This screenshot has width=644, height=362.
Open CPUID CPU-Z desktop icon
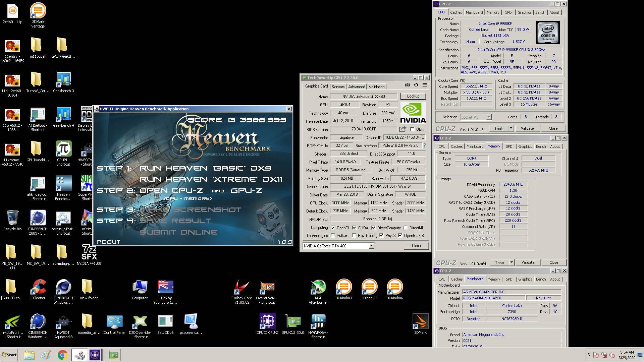click(x=267, y=324)
